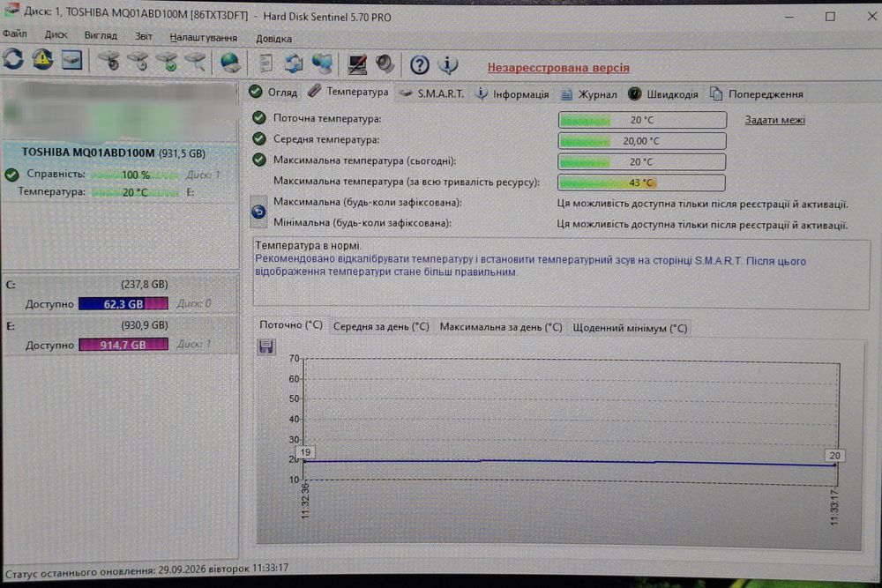Click the 914,7 GB free space bar
The width and height of the screenshot is (882, 588).
(123, 345)
